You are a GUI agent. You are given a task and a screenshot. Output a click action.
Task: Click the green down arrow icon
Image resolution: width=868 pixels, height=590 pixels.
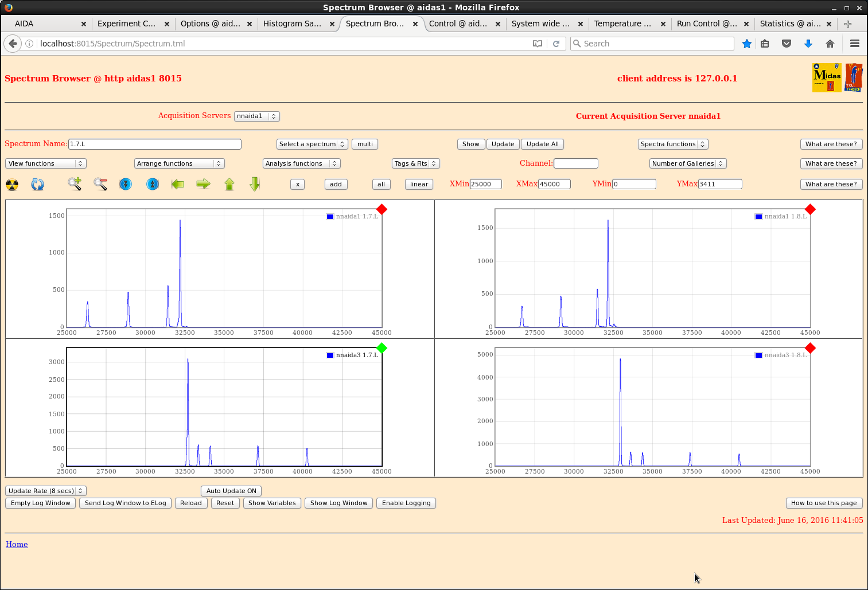[255, 184]
